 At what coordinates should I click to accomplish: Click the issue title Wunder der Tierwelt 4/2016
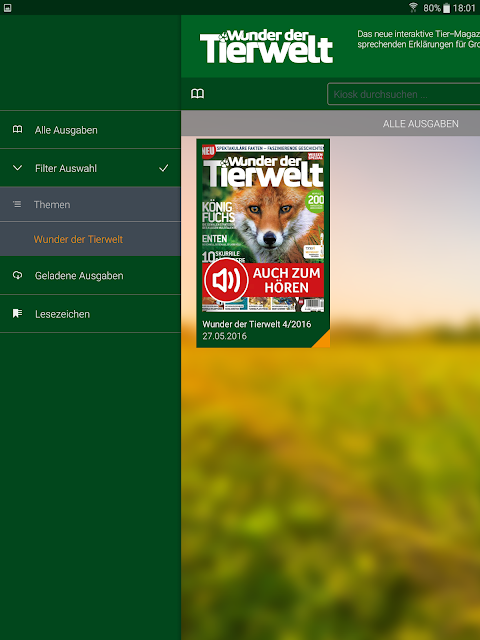[256, 324]
